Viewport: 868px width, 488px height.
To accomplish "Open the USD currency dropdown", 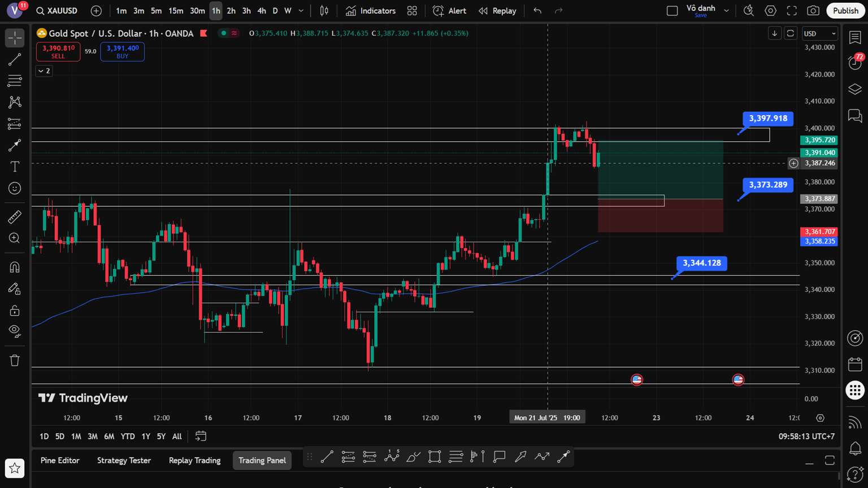I will (820, 33).
